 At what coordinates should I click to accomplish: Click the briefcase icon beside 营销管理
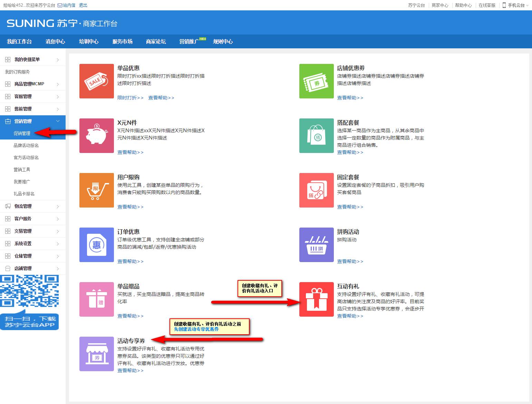tap(8, 121)
